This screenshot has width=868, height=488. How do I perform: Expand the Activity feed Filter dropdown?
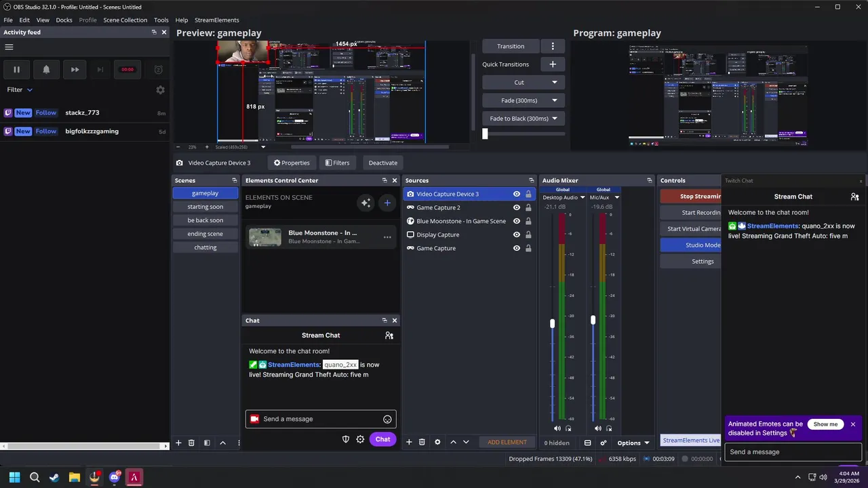20,89
